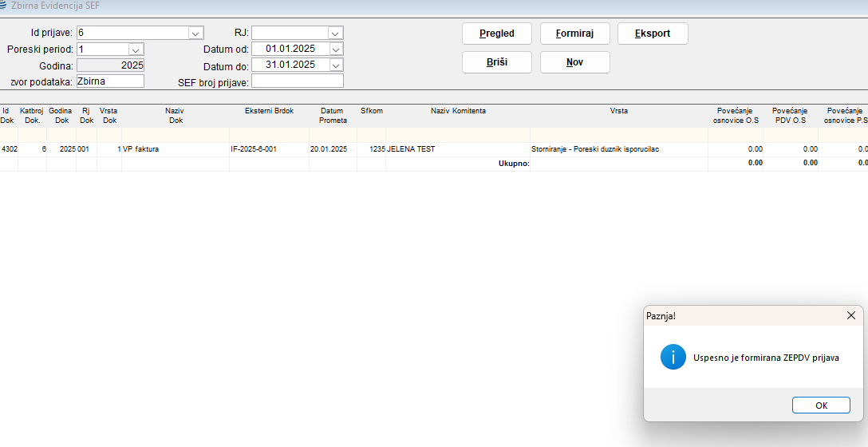The image size is (868, 447).
Task: Click the Eksport button
Action: click(x=652, y=34)
